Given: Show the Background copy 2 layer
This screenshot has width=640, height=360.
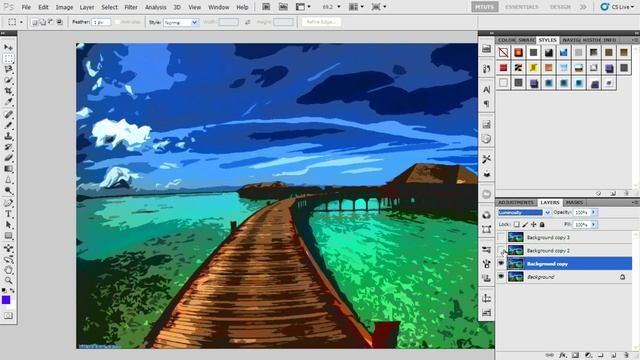Looking at the screenshot, I should click(501, 250).
